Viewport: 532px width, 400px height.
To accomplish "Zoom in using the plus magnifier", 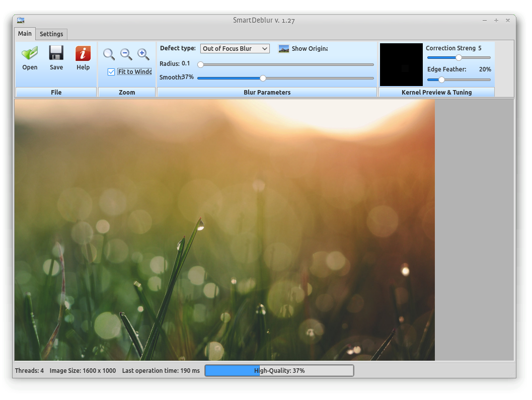I will [x=143, y=54].
